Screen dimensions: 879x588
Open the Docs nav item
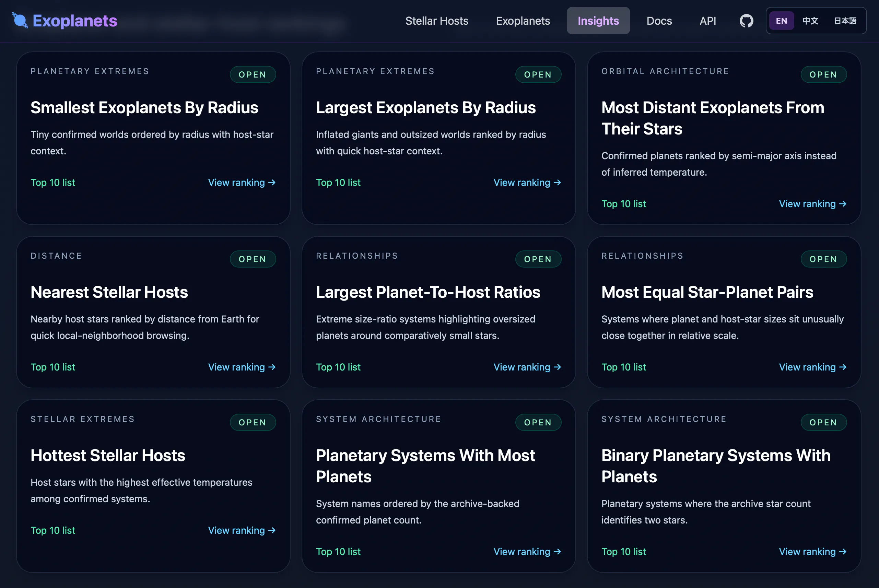click(x=659, y=21)
